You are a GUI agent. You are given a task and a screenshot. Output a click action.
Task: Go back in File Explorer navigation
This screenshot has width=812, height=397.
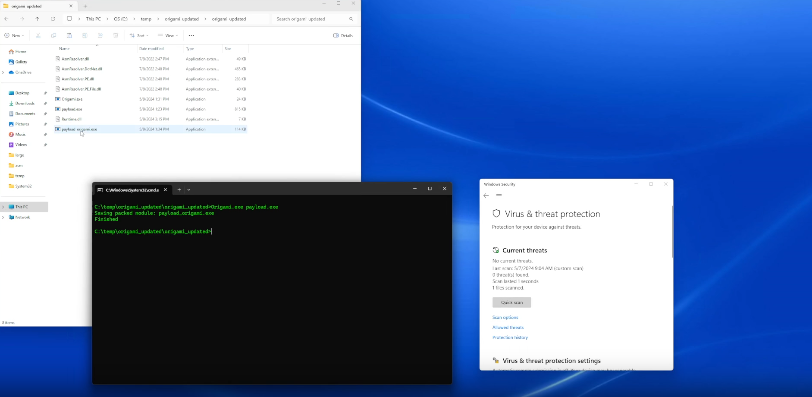coord(7,19)
